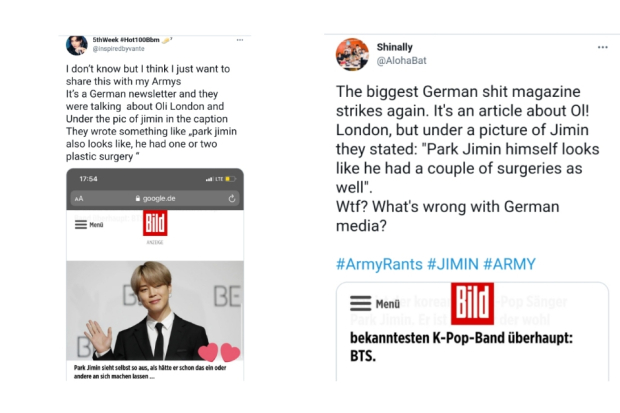Open the @inspiredbyvante handle
The height and width of the screenshot is (413, 620).
coord(119,49)
